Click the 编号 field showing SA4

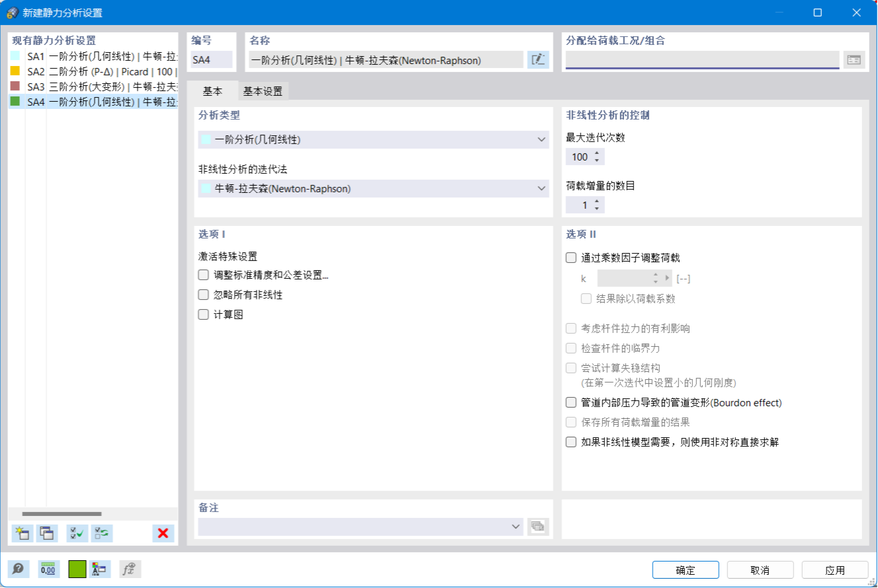point(212,60)
